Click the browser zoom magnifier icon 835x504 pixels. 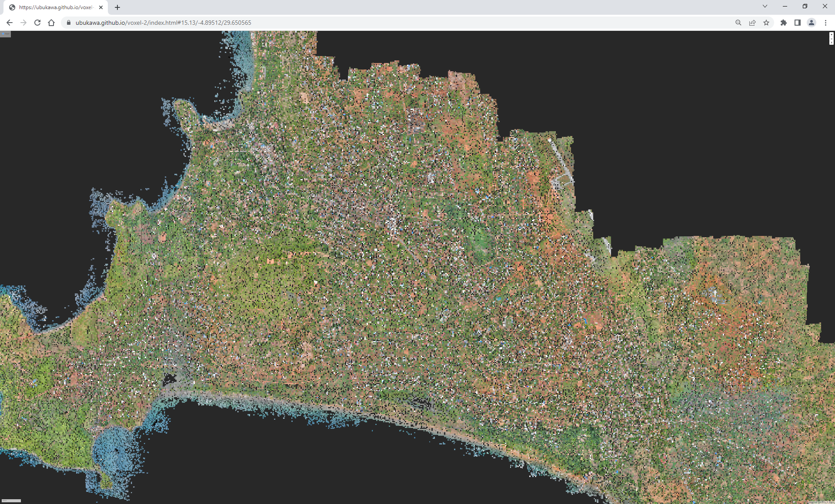coord(738,23)
